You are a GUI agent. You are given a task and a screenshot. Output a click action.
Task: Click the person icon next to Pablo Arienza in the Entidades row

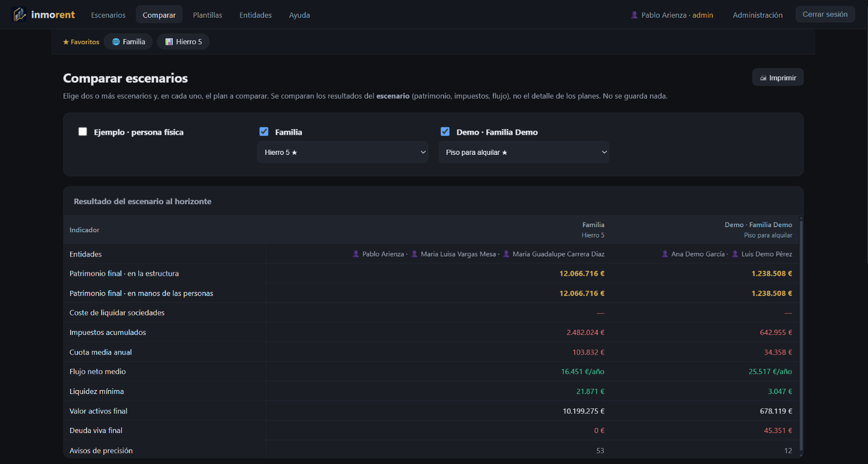pyautogui.click(x=356, y=254)
